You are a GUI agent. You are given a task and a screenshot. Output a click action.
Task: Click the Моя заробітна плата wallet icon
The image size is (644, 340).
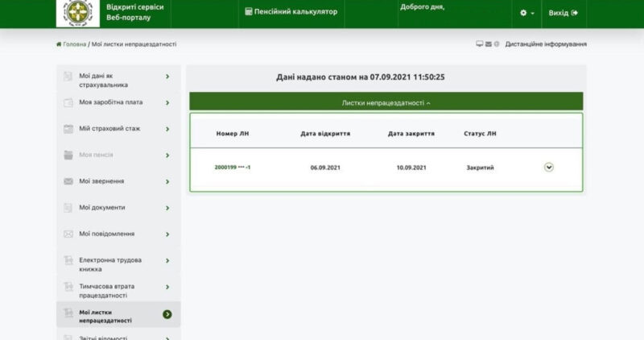coord(68,102)
